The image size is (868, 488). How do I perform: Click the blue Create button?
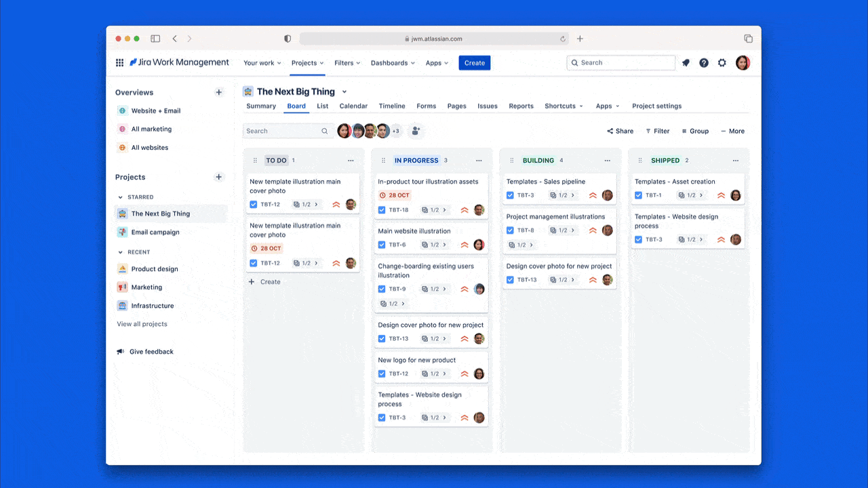point(474,62)
